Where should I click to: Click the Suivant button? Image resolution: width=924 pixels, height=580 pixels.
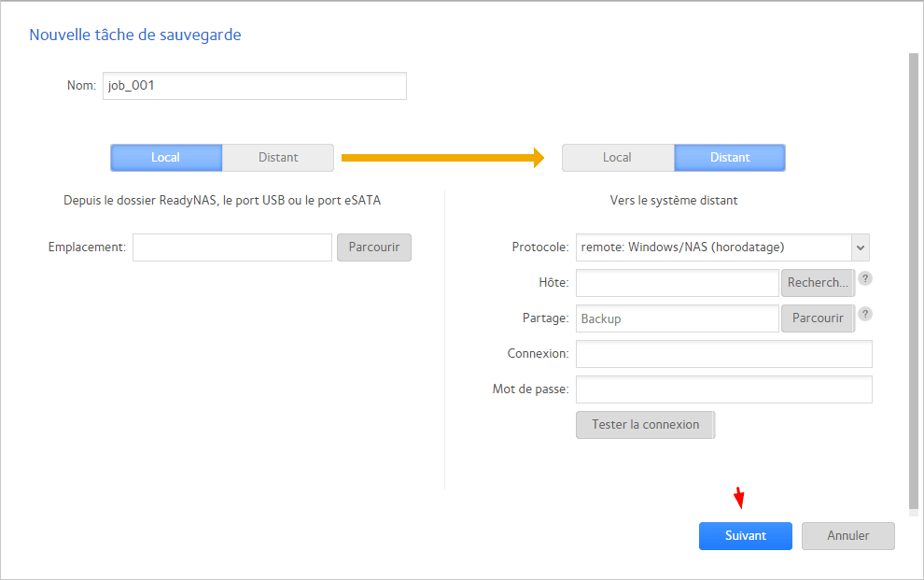click(x=746, y=536)
